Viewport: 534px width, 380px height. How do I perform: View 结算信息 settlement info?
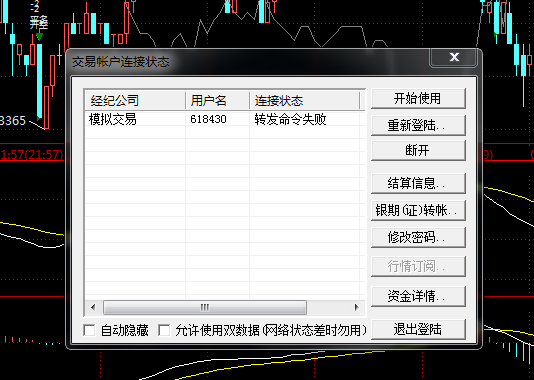tap(418, 184)
